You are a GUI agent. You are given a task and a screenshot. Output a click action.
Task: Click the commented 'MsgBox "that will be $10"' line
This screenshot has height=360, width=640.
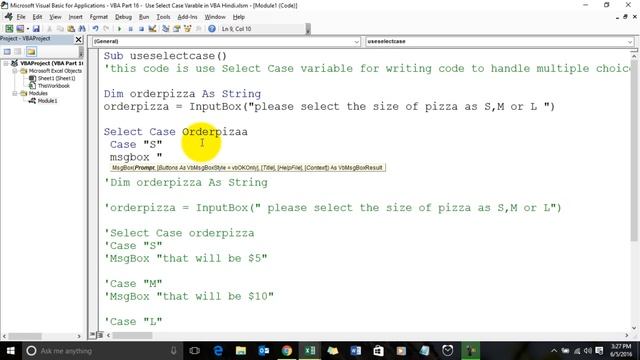pyautogui.click(x=189, y=296)
